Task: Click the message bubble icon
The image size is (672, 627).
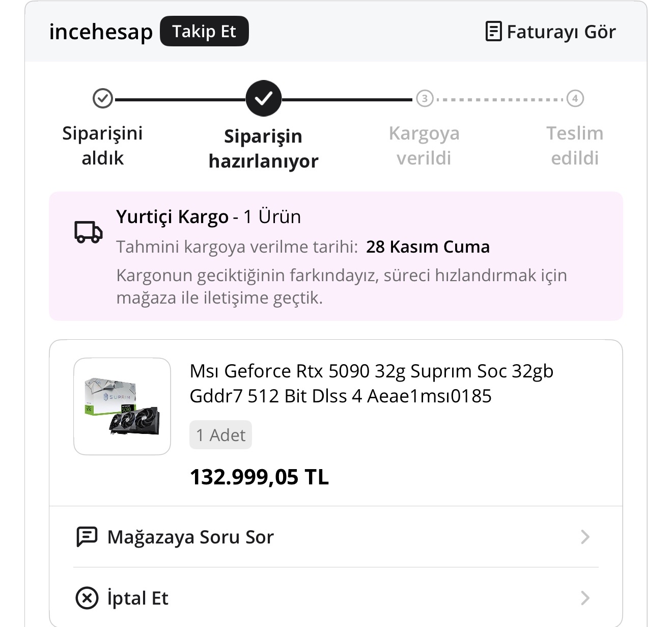Action: click(87, 536)
